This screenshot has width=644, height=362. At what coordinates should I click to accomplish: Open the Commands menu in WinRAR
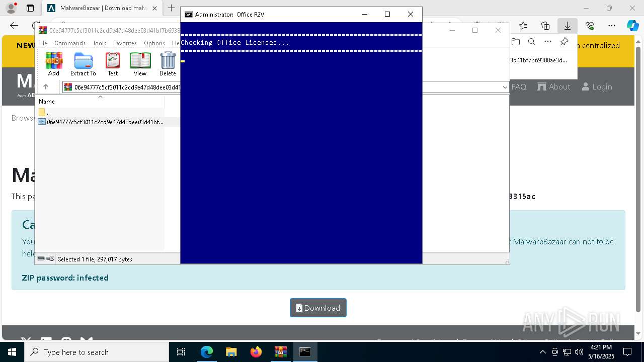tap(70, 43)
